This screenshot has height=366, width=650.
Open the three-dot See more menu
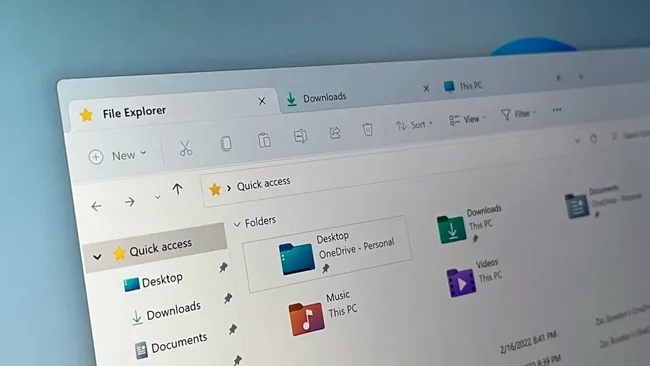point(557,110)
